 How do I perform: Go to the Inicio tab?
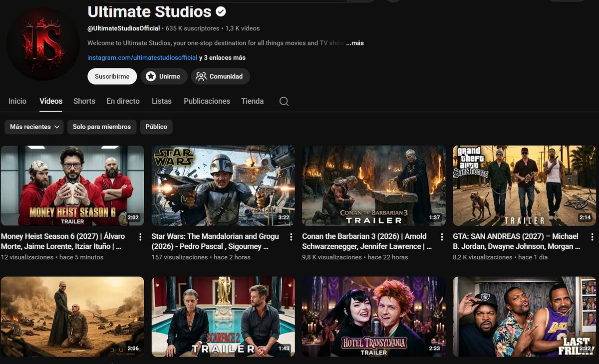(x=17, y=101)
